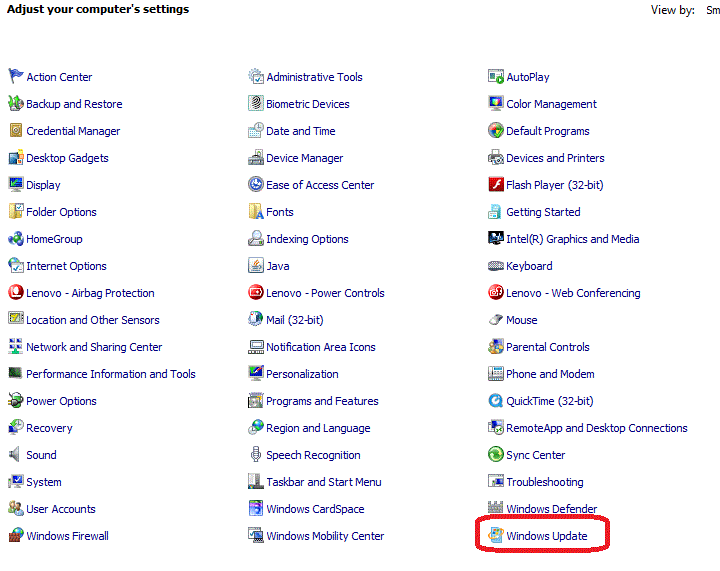Click the Action Center flag icon
Screen dimensions: 720x571
pyautogui.click(x=16, y=77)
